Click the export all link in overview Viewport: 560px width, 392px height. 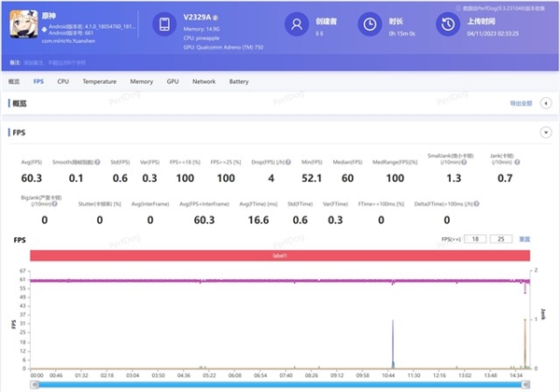[521, 103]
